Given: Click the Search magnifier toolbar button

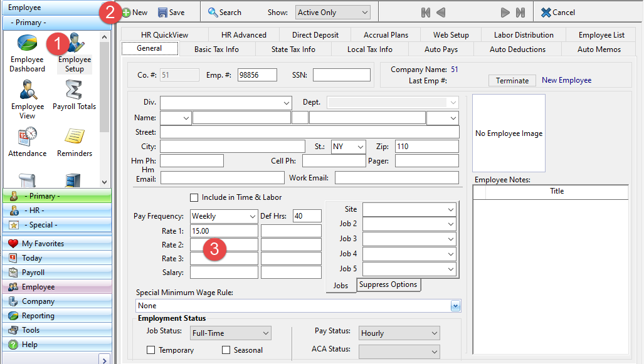Looking at the screenshot, I should (x=224, y=13).
